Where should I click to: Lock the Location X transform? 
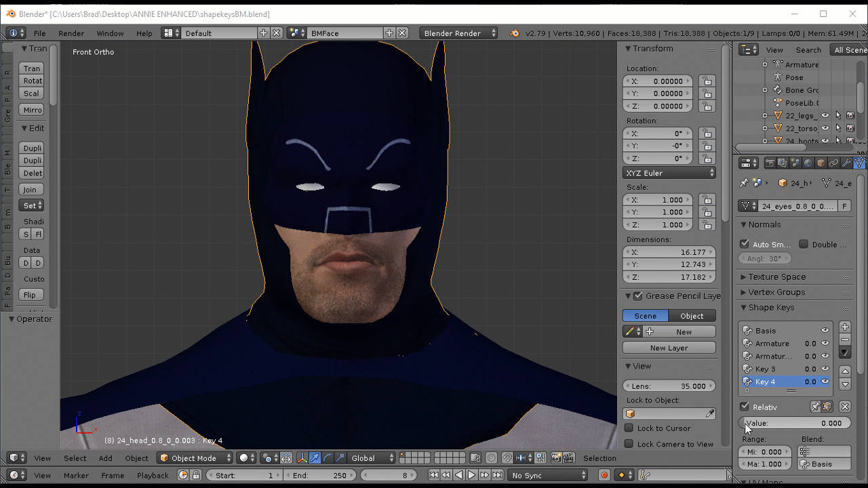click(707, 81)
